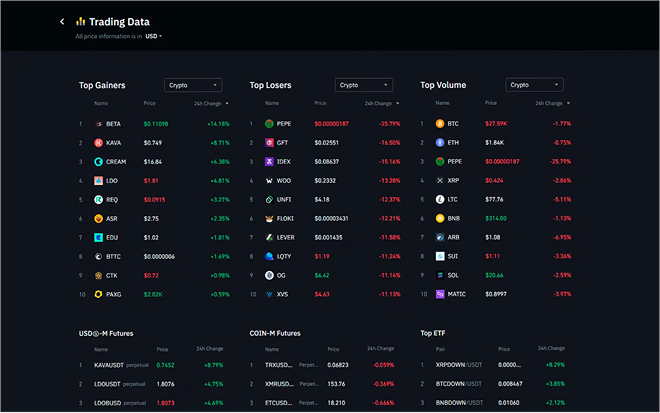660x413 pixels.
Task: Click the PEPE icon in Top Losers
Action: pos(269,124)
